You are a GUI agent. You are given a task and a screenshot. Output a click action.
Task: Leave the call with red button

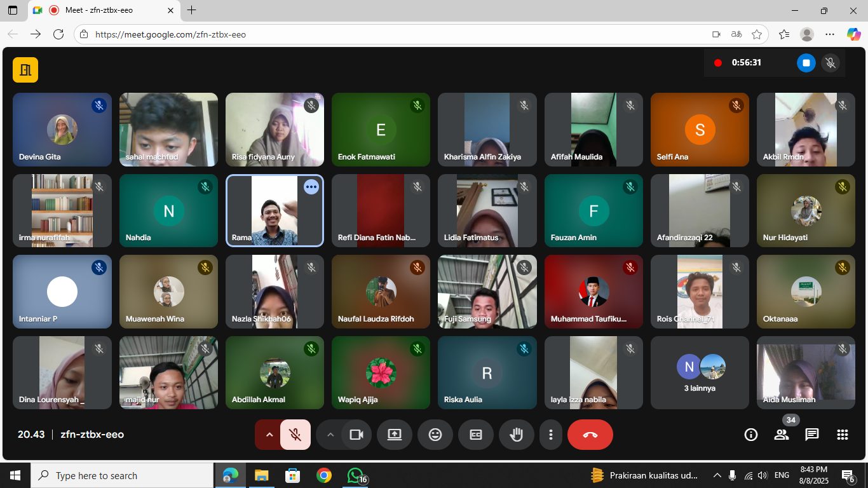(x=590, y=435)
